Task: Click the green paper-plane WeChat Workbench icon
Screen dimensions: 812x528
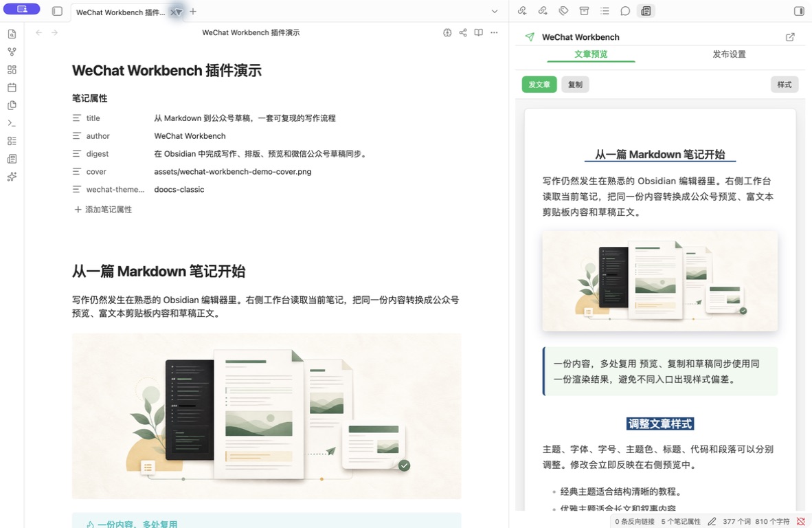Action: pos(530,37)
